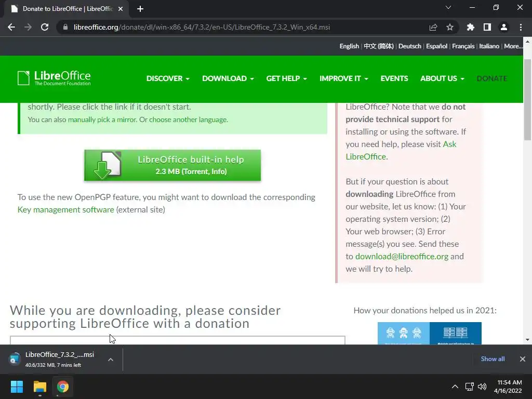Close the downloads bar
The image size is (532, 399).
pos(523,359)
